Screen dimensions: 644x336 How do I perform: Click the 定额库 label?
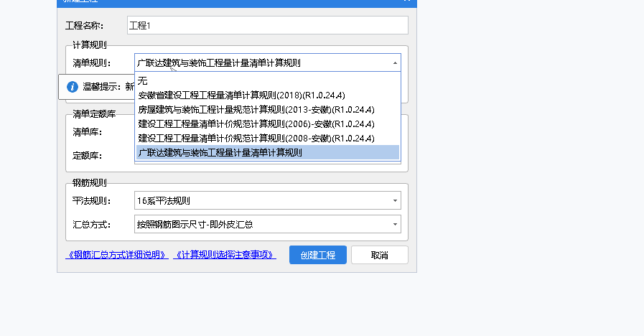click(x=87, y=156)
